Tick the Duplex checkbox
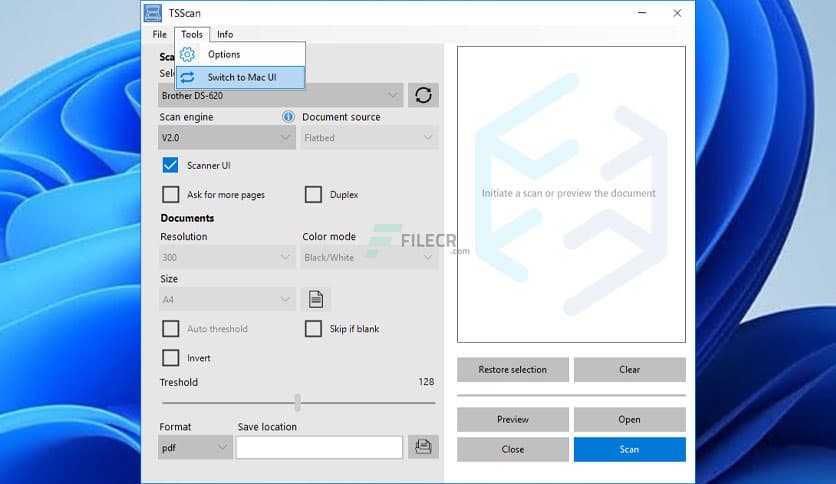The height and width of the screenshot is (484, 836). coord(313,195)
